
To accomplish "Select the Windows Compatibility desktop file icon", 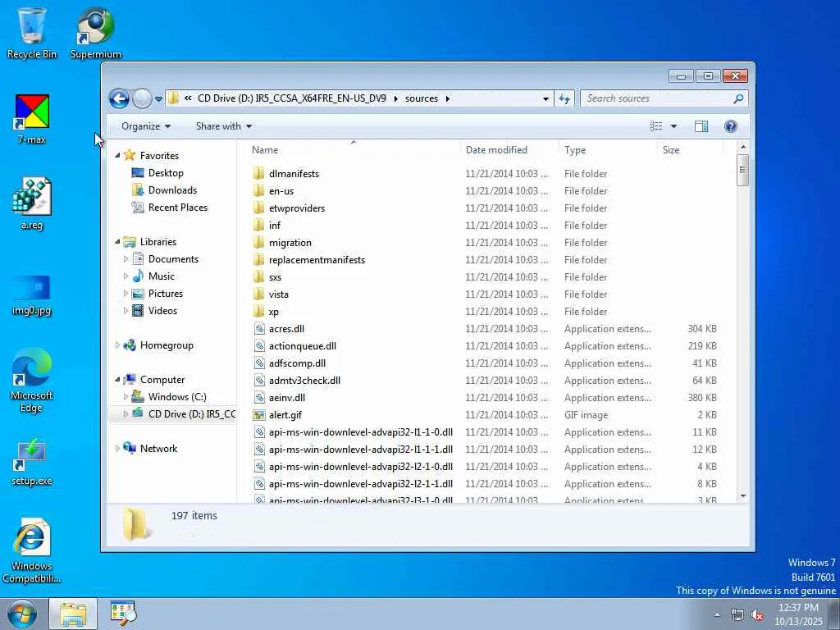I will [32, 550].
